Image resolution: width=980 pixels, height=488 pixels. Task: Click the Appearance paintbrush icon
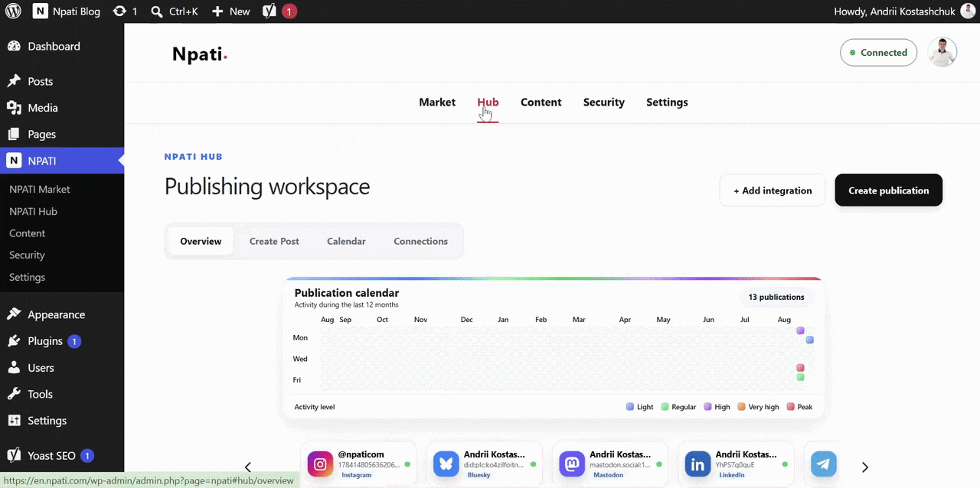click(x=14, y=314)
